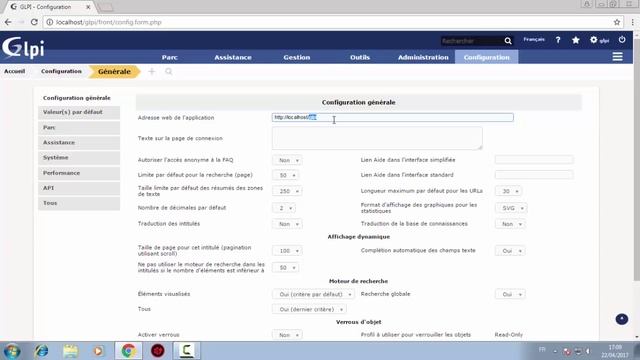Click simplified interface help link field
This screenshot has width=640, height=360.
(534, 160)
